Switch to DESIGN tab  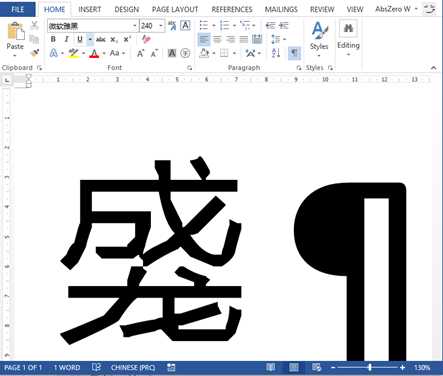pos(127,9)
